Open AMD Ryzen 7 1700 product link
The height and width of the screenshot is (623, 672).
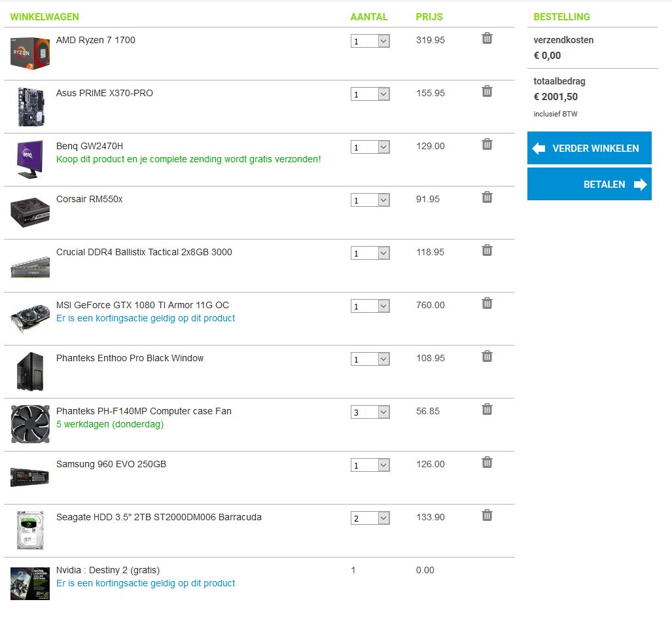[96, 40]
